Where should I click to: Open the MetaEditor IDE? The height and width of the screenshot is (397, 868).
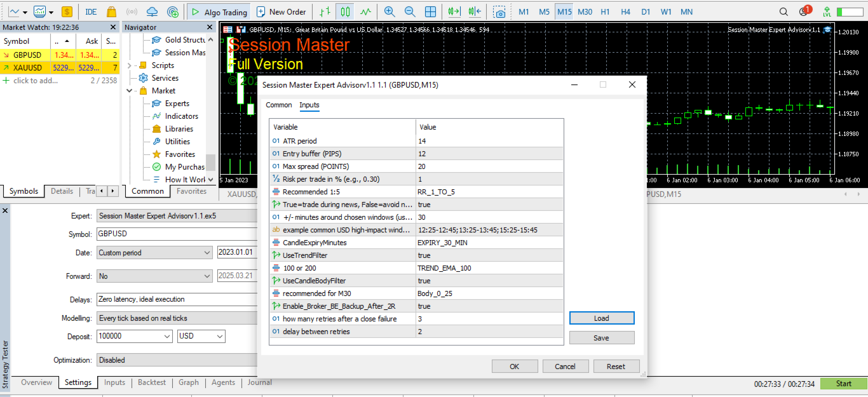point(91,11)
